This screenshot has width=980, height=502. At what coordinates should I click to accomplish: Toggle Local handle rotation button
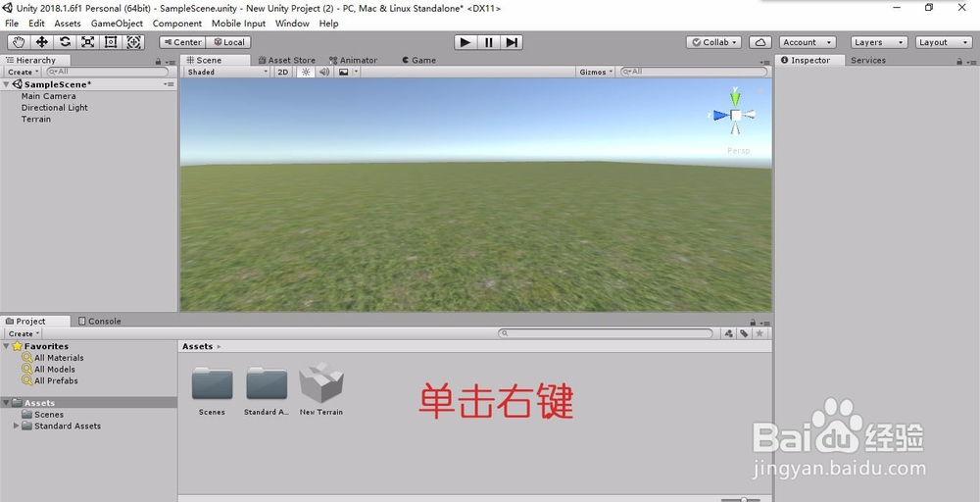[x=228, y=42]
